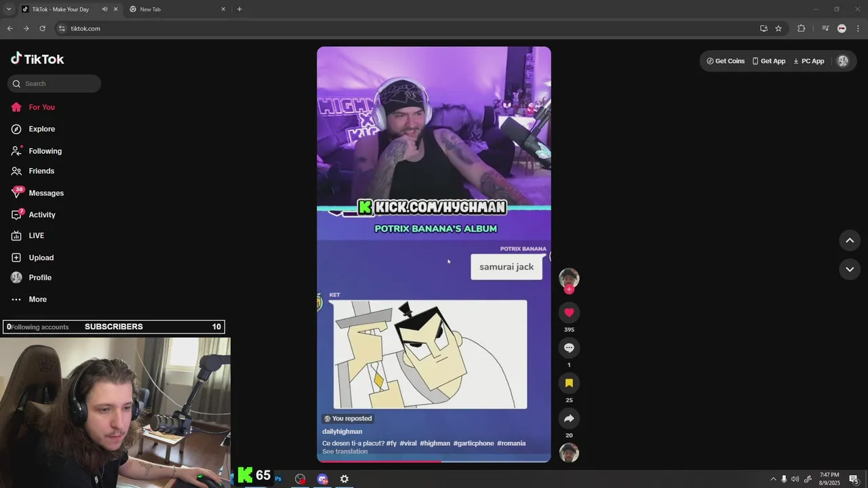Viewport: 868px width, 488px height.
Task: Click the PC App download button
Action: [808, 61]
